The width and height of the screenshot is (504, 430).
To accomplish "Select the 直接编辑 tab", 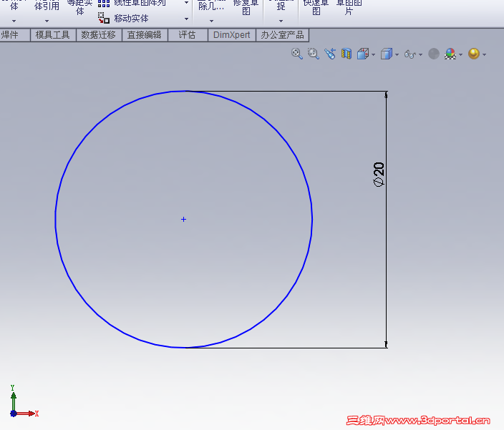I will 145,34.
